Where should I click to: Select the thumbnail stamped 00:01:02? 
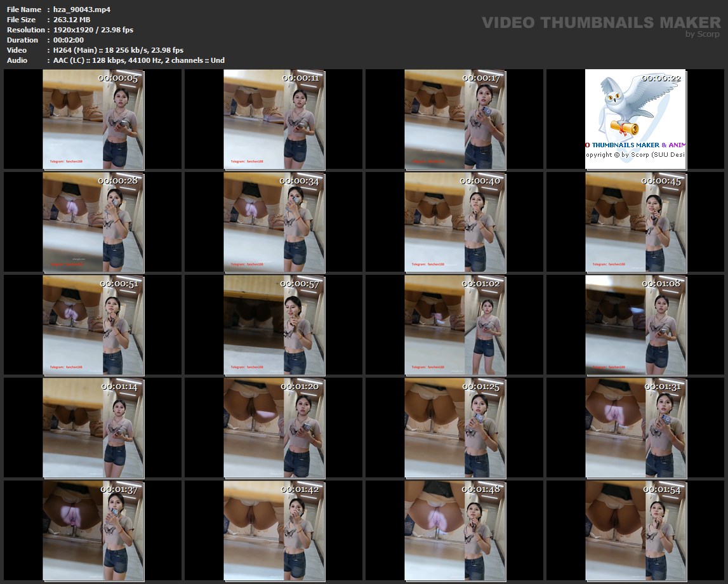[454, 325]
